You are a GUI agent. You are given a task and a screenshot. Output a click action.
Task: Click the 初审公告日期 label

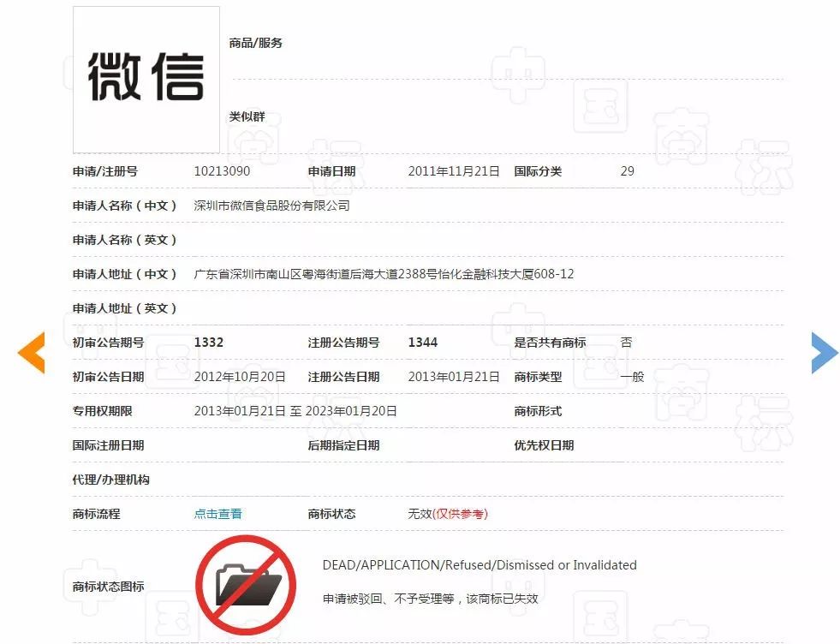[108, 377]
